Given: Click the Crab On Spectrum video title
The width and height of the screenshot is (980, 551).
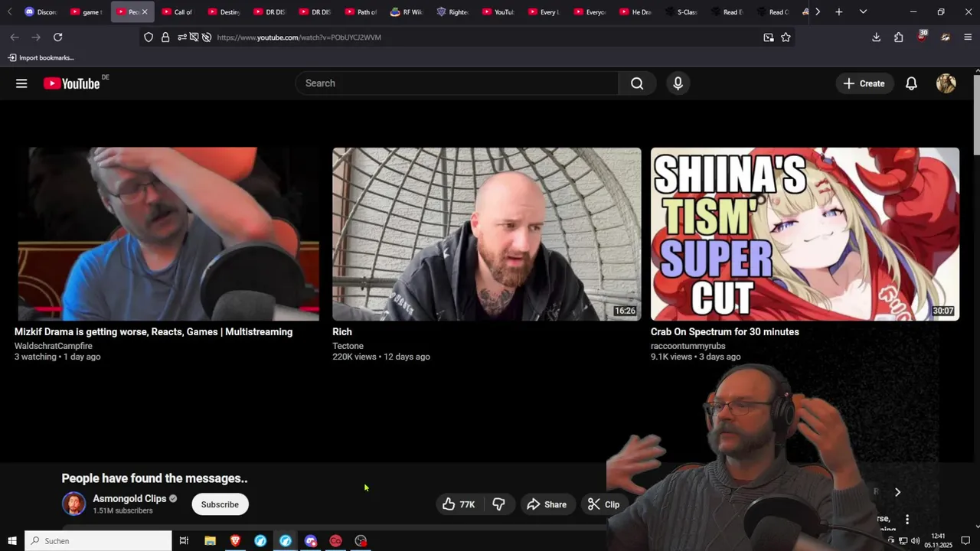Looking at the screenshot, I should pyautogui.click(x=725, y=331).
